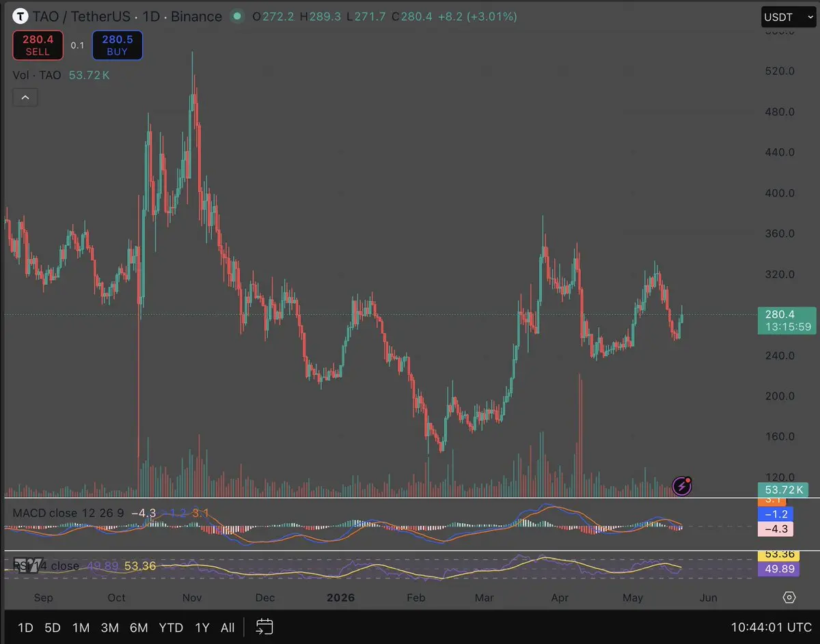Open the USDT currency dropdown
Image resolution: width=820 pixels, height=644 pixels.
(x=788, y=18)
